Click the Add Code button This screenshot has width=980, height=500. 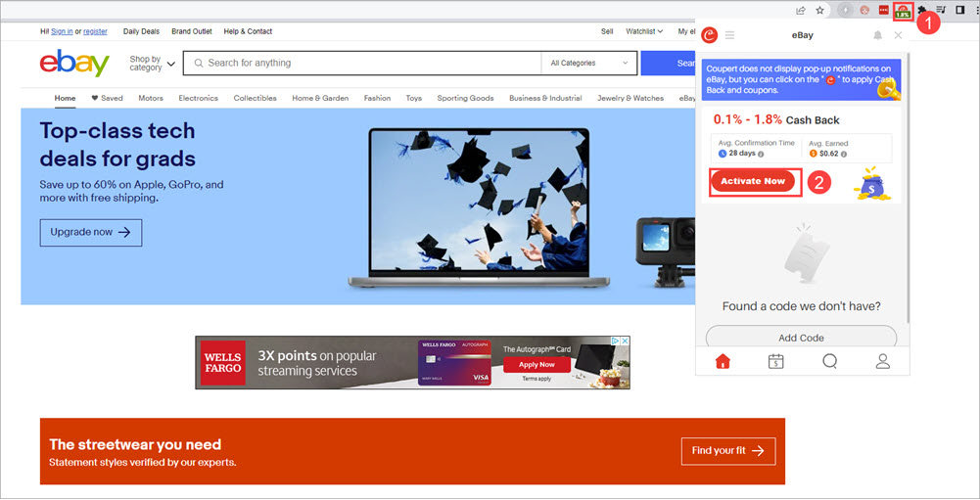pos(801,337)
